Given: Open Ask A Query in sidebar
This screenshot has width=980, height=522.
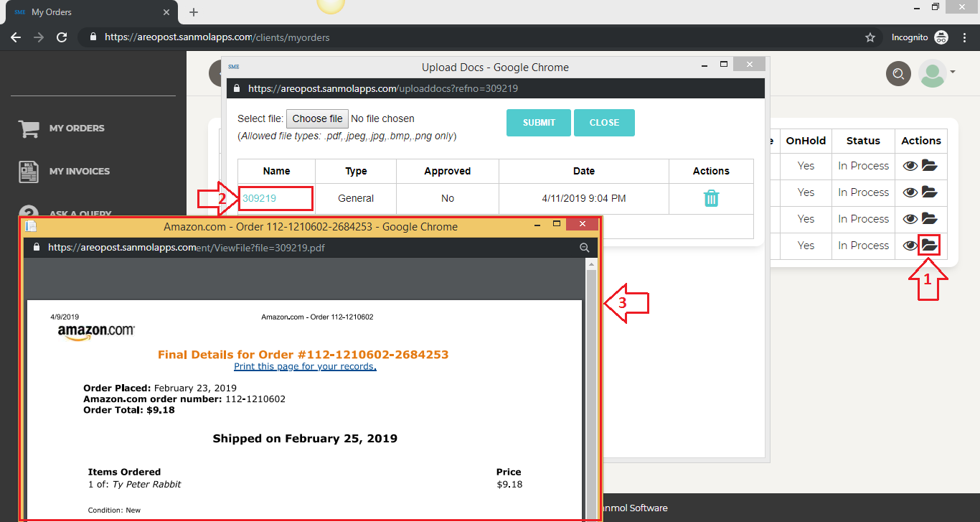Looking at the screenshot, I should tap(80, 213).
